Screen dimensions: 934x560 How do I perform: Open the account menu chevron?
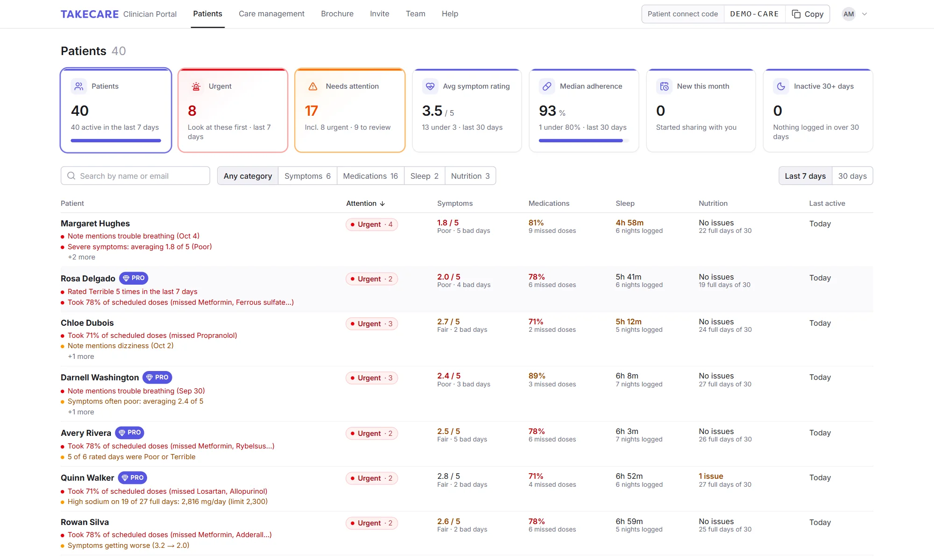point(864,14)
